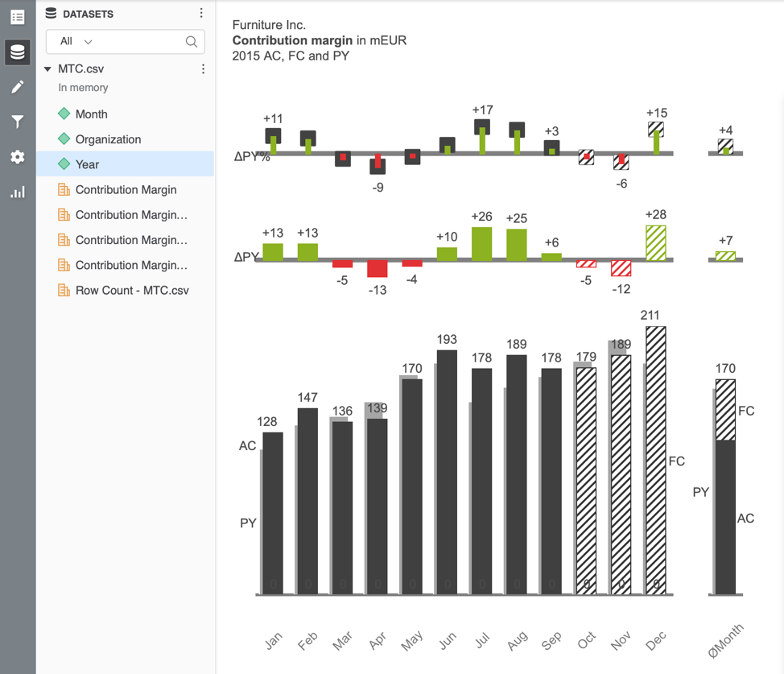Image resolution: width=784 pixels, height=674 pixels.
Task: Click the small database icon beside DATASETS header
Action: click(49, 13)
